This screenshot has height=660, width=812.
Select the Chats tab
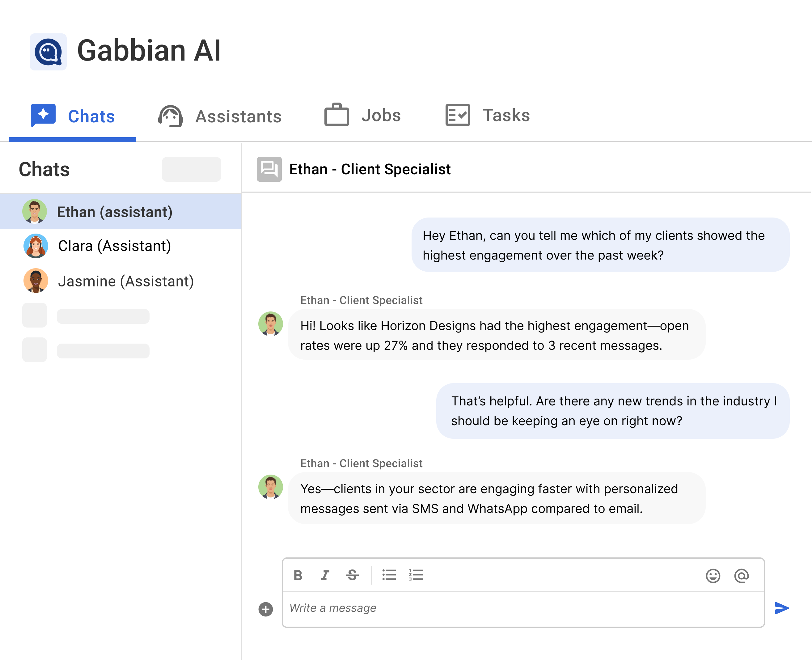pyautogui.click(x=73, y=116)
